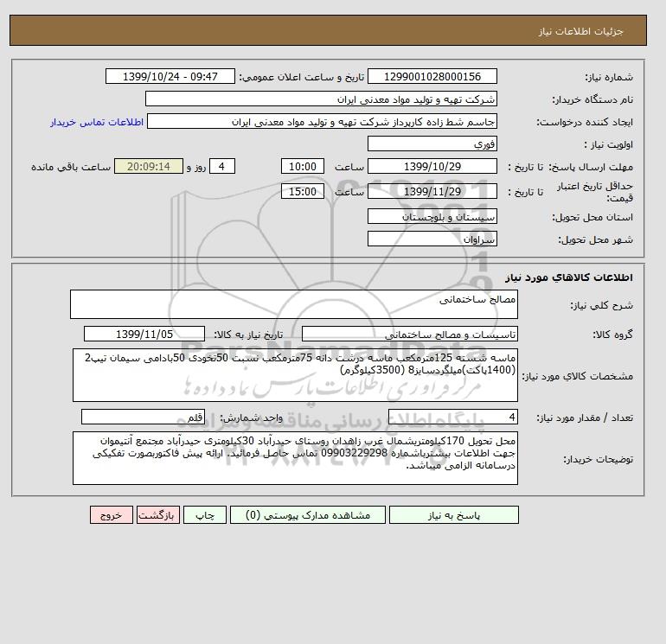Image resolution: width=666 pixels, height=644 pixels.
Task: Click remaining time counter 20:09:14
Action: click(149, 167)
